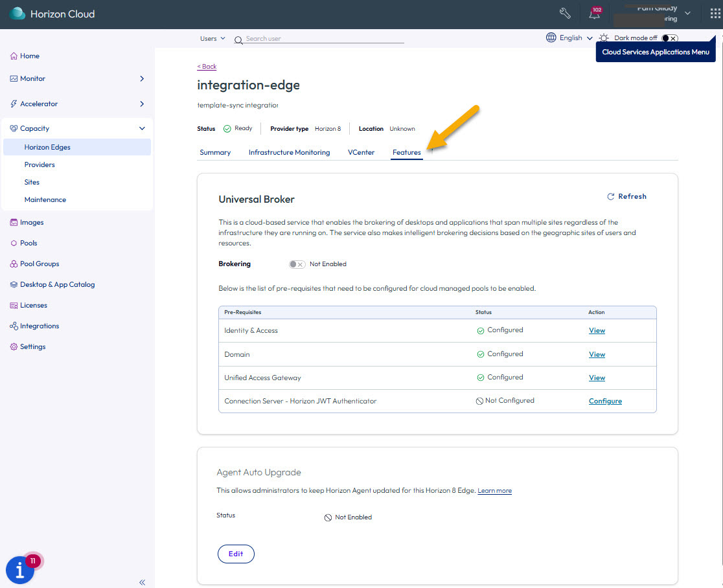Click the Edit button

click(x=236, y=554)
